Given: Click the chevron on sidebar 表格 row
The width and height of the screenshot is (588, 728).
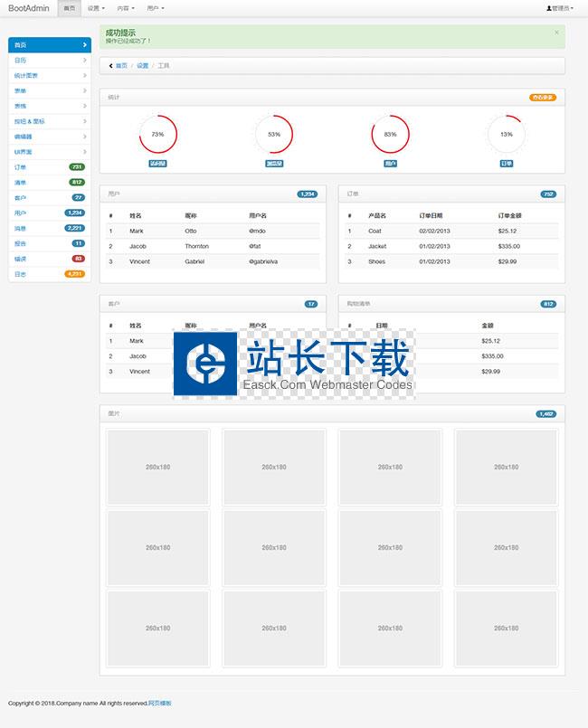Looking at the screenshot, I should click(84, 106).
